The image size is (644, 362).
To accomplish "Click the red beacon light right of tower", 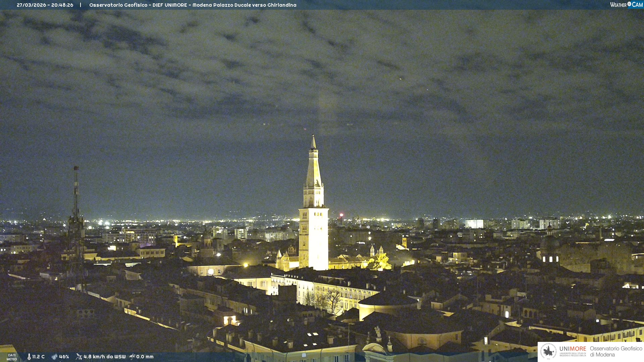I will pyautogui.click(x=341, y=215).
